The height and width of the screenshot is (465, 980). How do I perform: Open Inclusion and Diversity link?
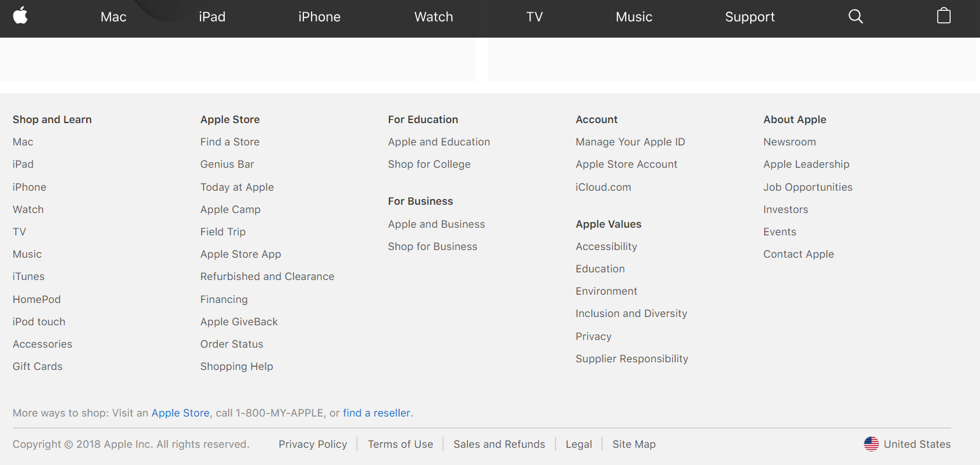[631, 313]
